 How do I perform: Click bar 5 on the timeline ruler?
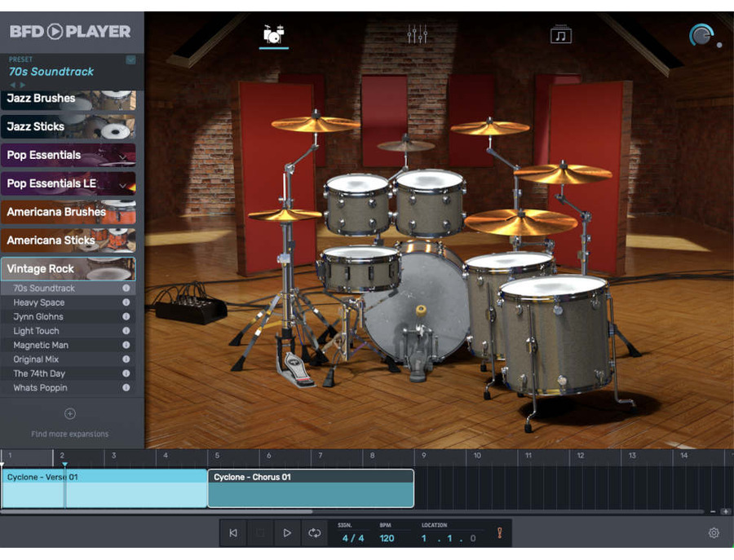217,455
